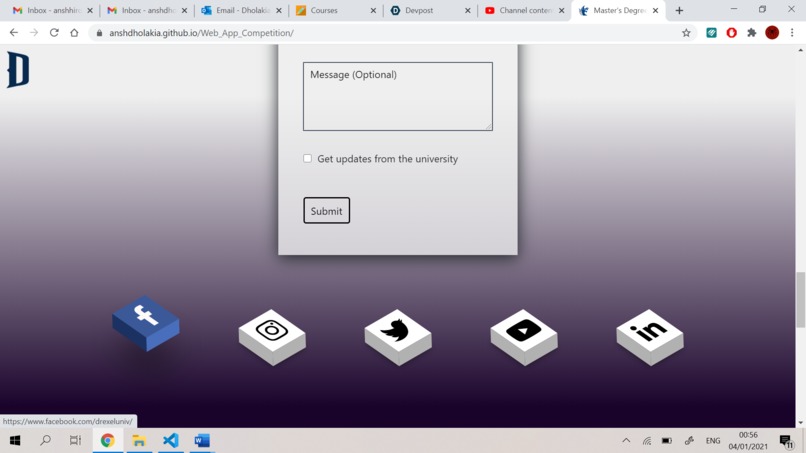Open Chrome three-dot menu
The image size is (806, 453).
click(x=792, y=32)
